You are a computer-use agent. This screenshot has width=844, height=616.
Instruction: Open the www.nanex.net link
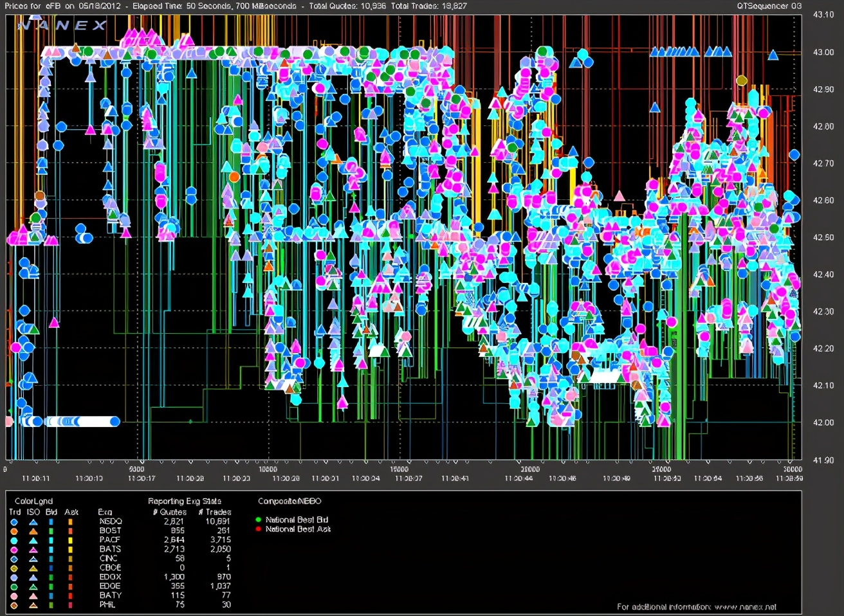pyautogui.click(x=745, y=607)
